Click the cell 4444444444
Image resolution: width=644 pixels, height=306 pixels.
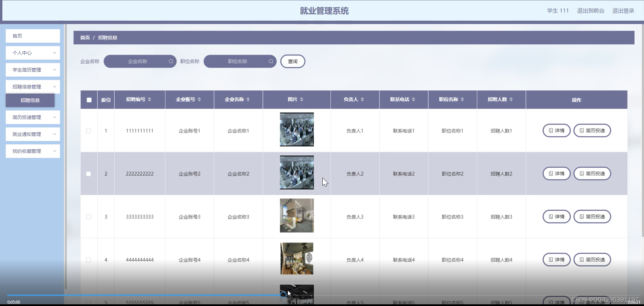(x=140, y=260)
